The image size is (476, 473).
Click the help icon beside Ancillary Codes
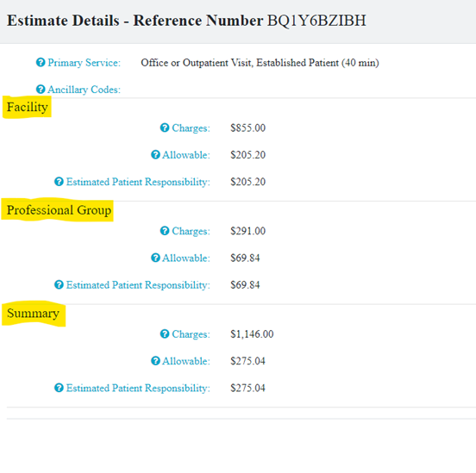tap(41, 90)
